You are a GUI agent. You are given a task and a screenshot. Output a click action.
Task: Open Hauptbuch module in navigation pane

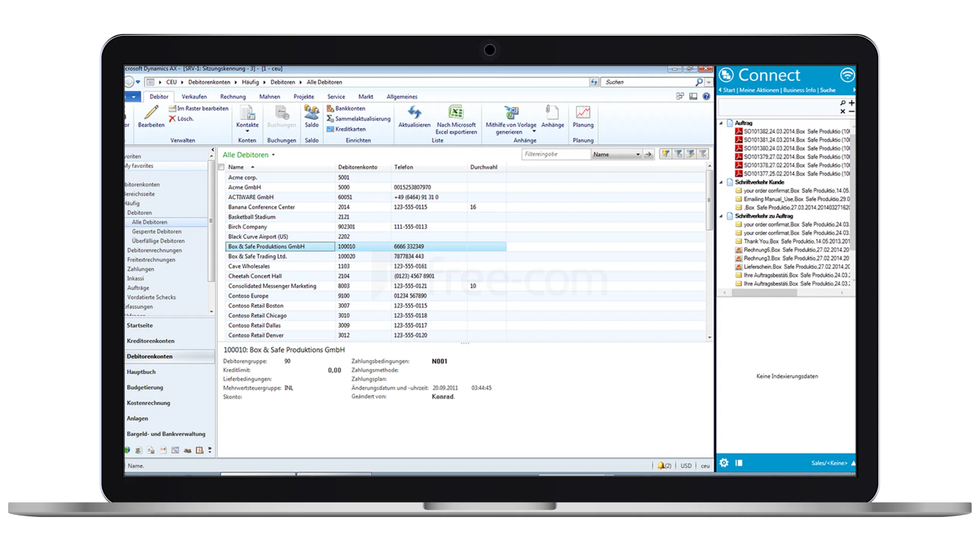pyautogui.click(x=141, y=372)
